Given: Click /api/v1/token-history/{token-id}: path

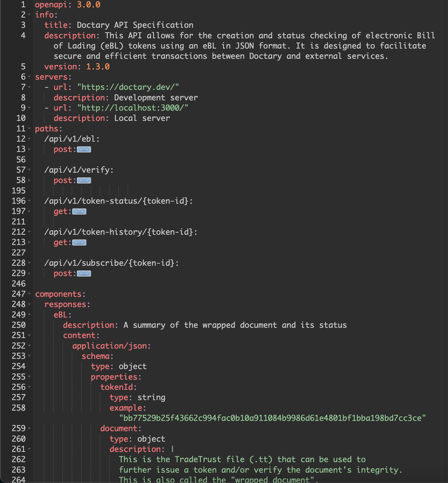Looking at the screenshot, I should tap(121, 232).
